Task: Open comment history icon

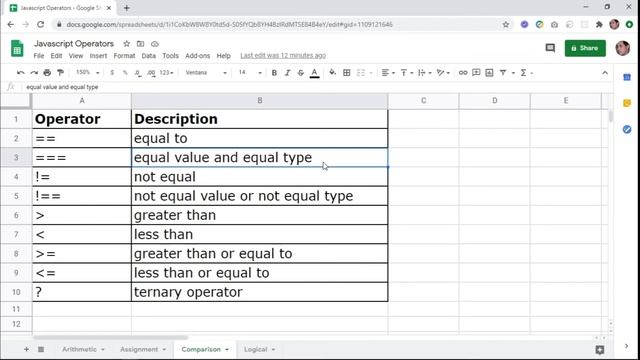Action: 550,48
